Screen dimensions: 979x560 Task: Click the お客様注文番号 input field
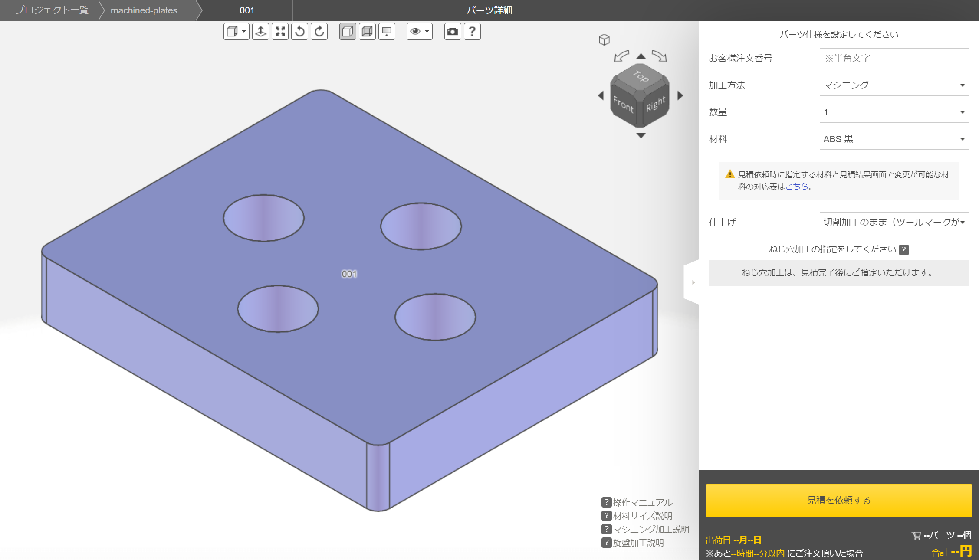894,58
